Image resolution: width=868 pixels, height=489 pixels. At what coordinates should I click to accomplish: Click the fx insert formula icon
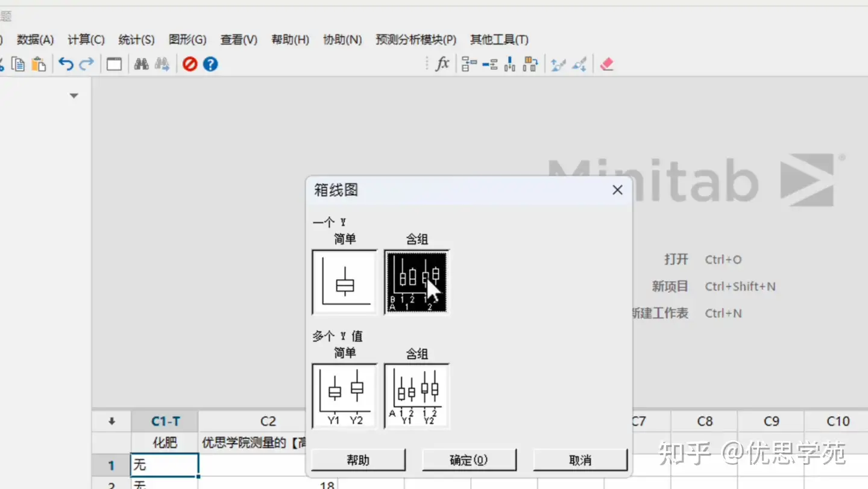pos(442,64)
